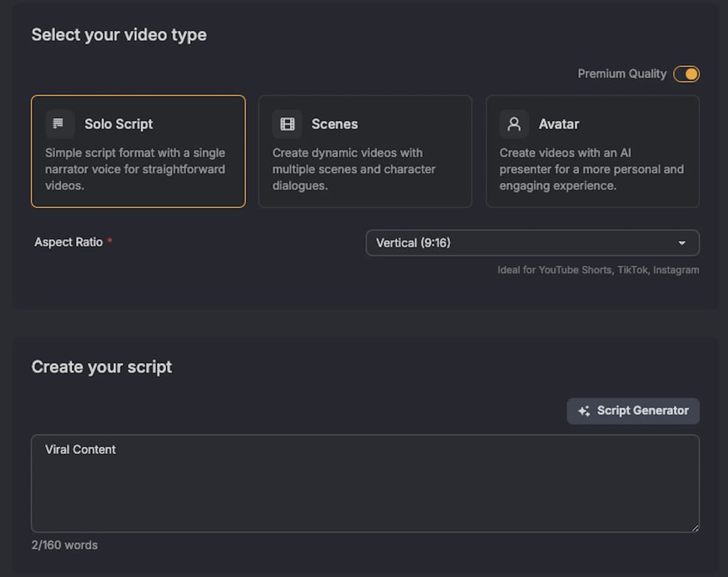Viewport: 728px width, 577px height.
Task: Click the Avatar person icon
Action: click(x=514, y=124)
